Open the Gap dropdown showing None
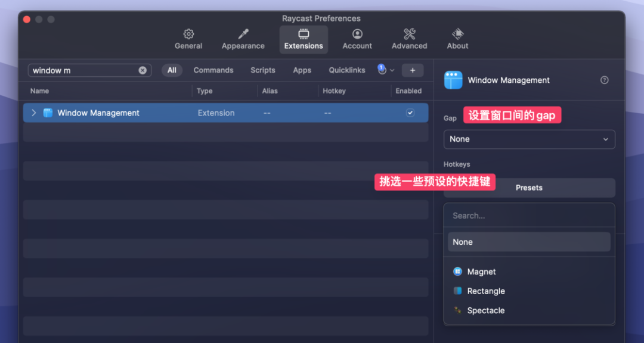The height and width of the screenshot is (343, 644). [529, 139]
